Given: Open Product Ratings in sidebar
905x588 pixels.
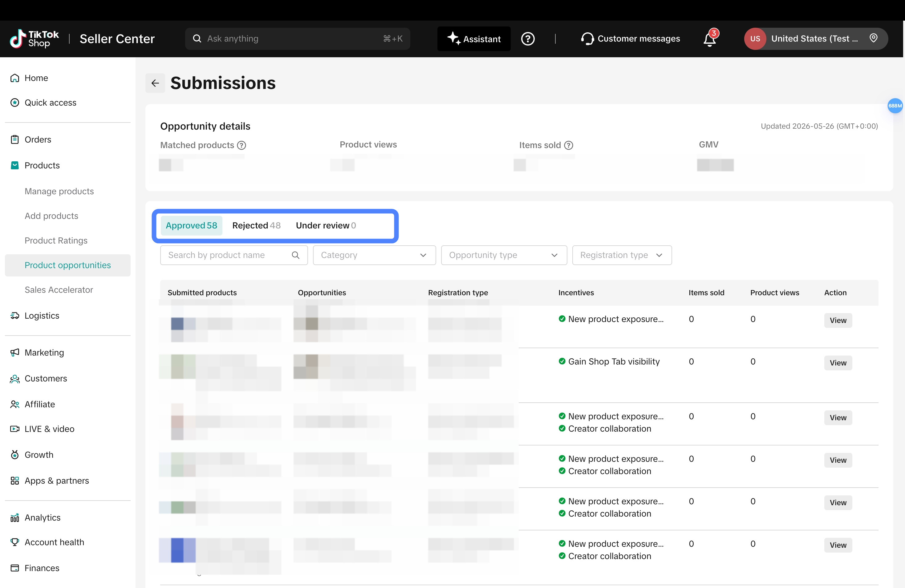Looking at the screenshot, I should coord(56,241).
